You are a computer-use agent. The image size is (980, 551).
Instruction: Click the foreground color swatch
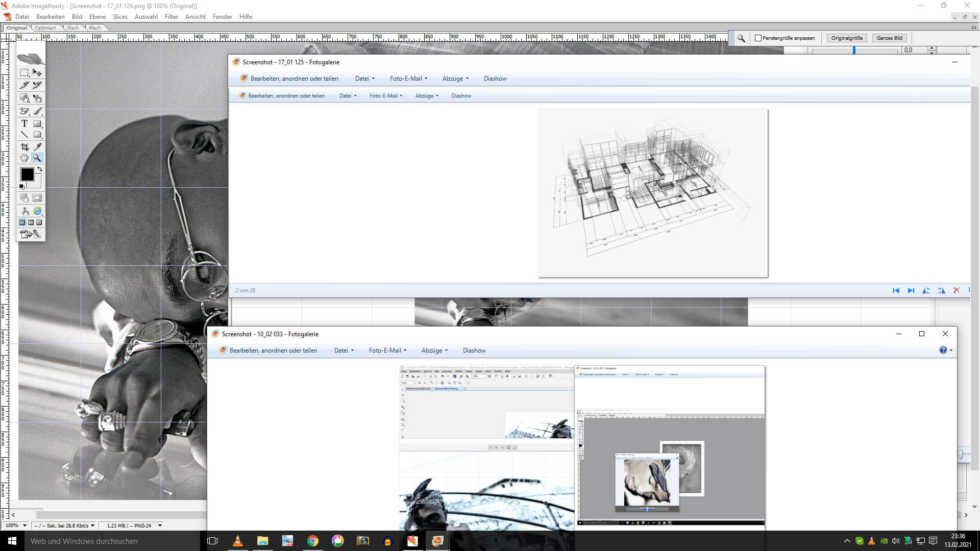[28, 174]
